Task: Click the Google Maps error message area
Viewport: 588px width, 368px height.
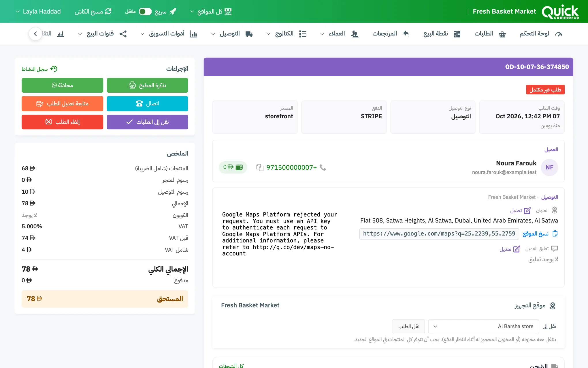Action: pos(280,234)
